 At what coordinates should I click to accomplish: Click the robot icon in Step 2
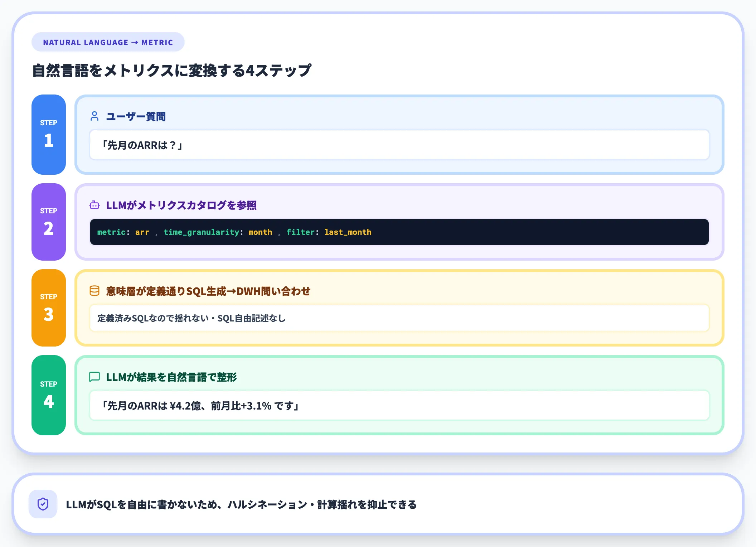pos(94,205)
